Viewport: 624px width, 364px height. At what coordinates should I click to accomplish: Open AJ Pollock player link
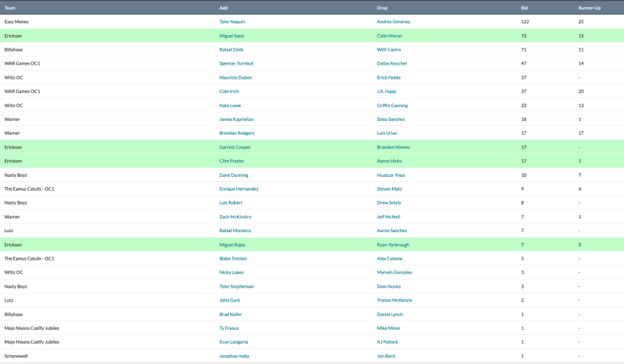point(387,342)
